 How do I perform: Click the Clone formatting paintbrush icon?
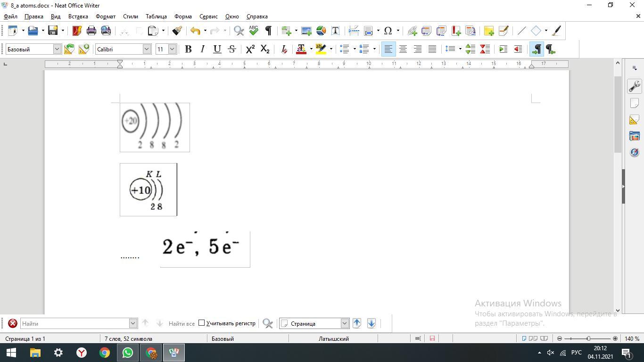[x=177, y=31]
